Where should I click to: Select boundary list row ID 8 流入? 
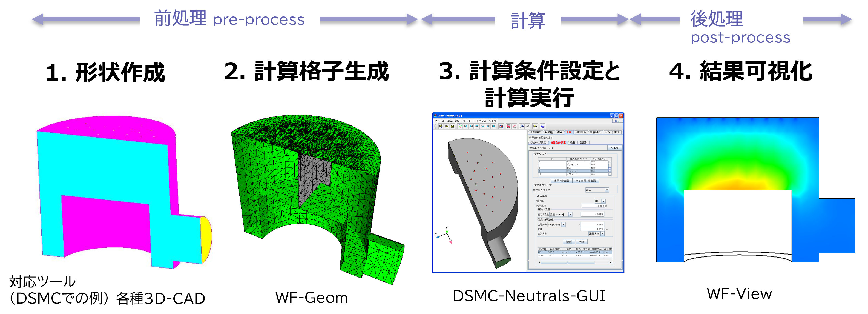pos(573,168)
